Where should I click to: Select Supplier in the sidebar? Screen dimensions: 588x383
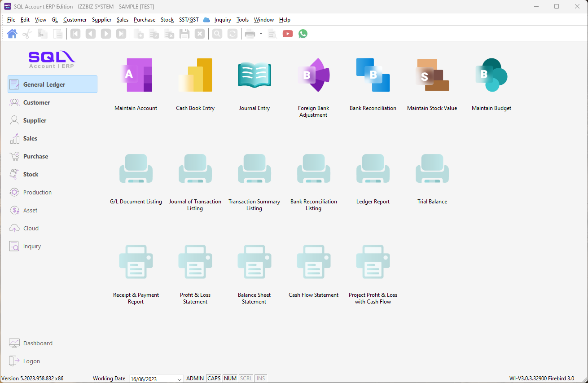pos(53,120)
